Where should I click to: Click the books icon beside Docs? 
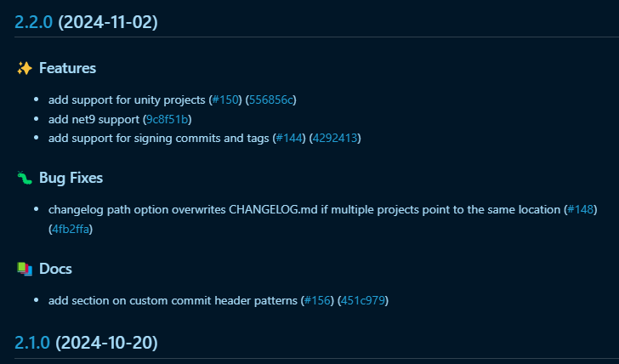coord(25,269)
